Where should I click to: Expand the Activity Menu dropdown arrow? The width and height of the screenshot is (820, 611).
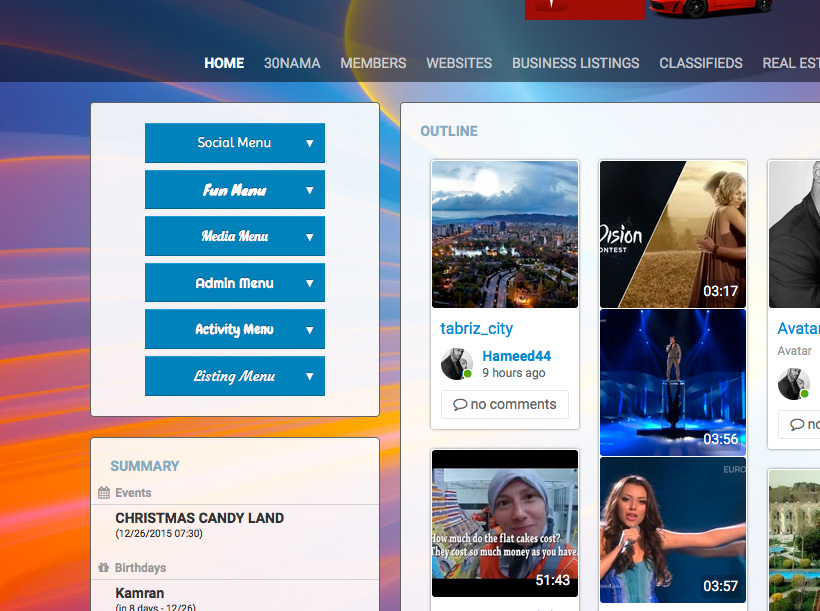310,330
